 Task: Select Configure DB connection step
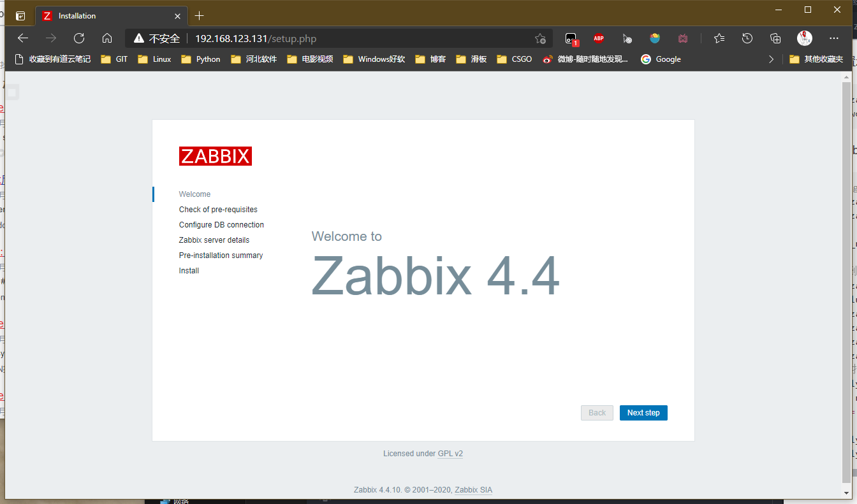pos(221,225)
